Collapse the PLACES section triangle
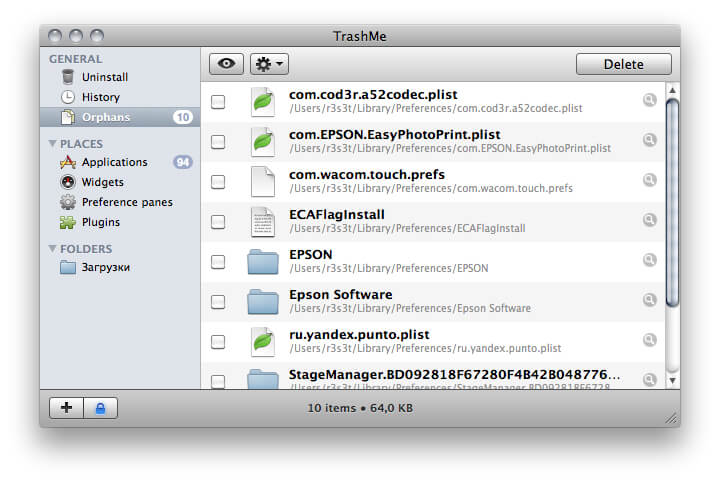This screenshot has height=482, width=720. pyautogui.click(x=52, y=144)
